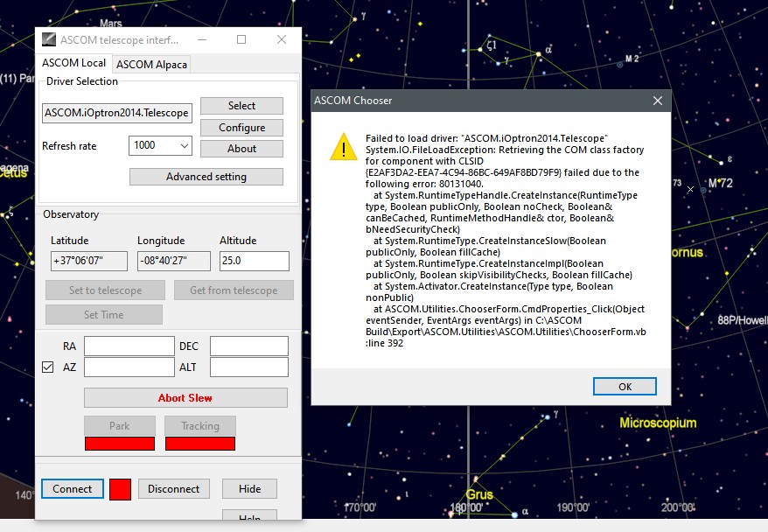Image resolution: width=768 pixels, height=532 pixels.
Task: Click the AZ value field
Action: (129, 367)
